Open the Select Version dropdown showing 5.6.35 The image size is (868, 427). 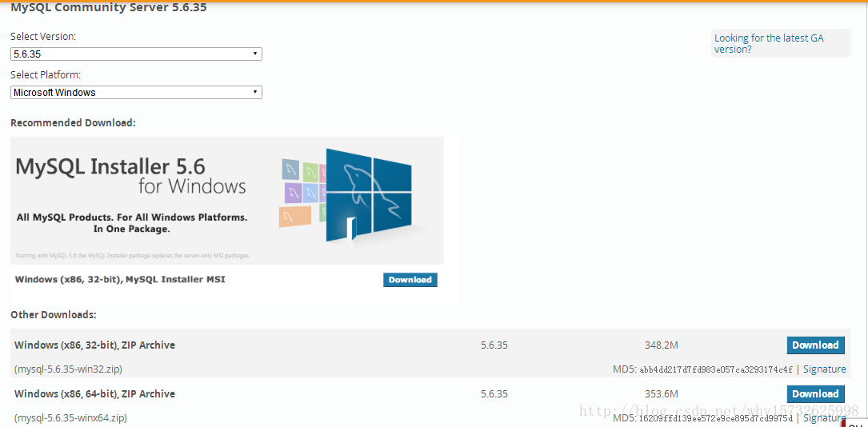[x=136, y=54]
